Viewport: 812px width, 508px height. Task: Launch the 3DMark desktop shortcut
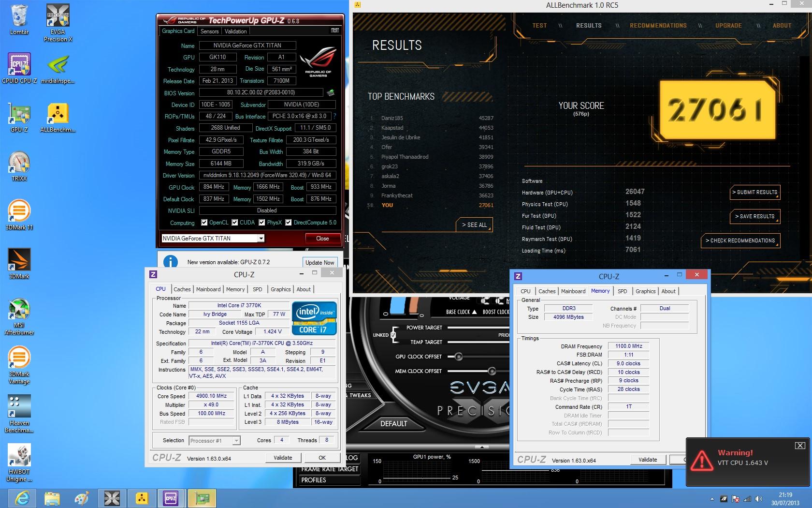(x=19, y=264)
